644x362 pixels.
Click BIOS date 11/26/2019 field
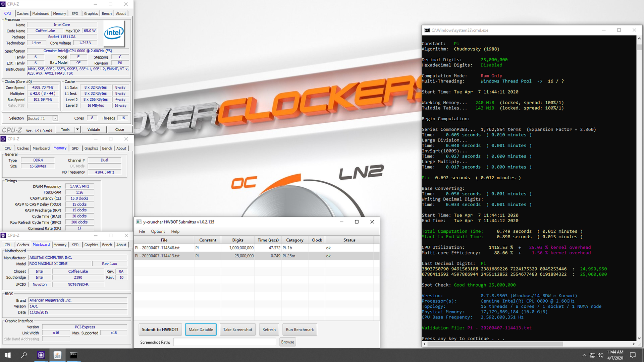pos(78,312)
